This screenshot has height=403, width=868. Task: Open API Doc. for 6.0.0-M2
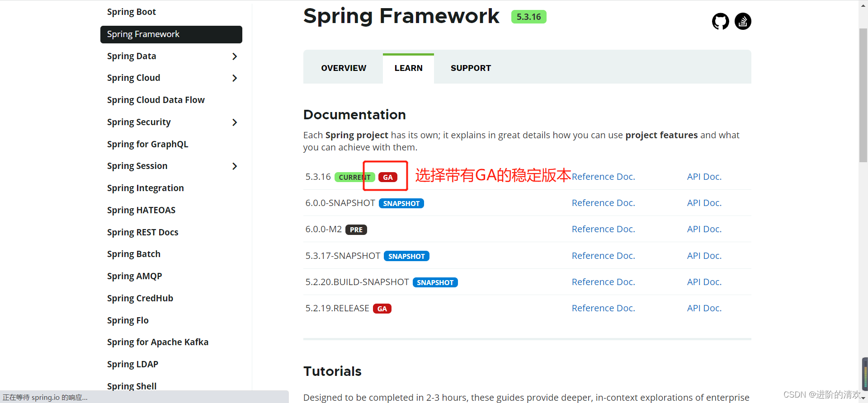[704, 230]
